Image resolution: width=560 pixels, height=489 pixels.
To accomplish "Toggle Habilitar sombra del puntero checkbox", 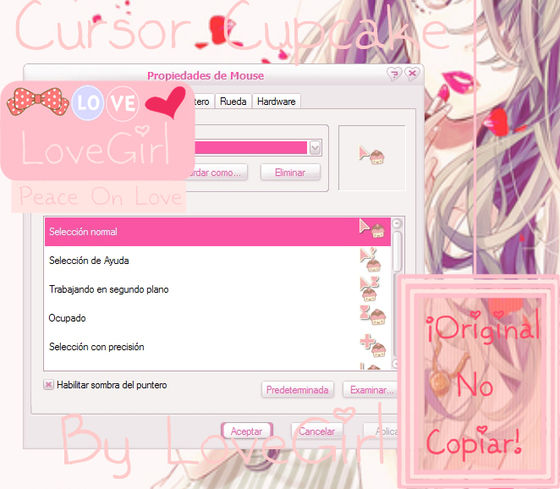I will (x=48, y=385).
